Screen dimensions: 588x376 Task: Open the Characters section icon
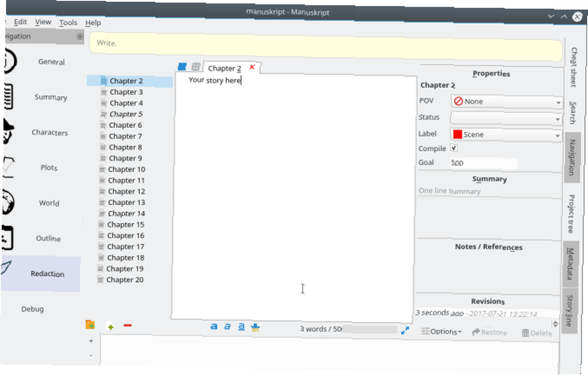pyautogui.click(x=8, y=131)
